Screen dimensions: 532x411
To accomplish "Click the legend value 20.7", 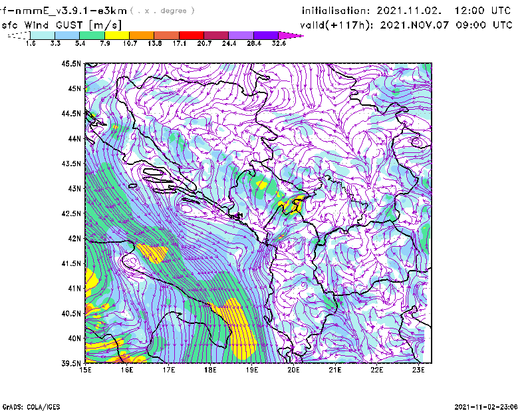I will coord(204,43).
